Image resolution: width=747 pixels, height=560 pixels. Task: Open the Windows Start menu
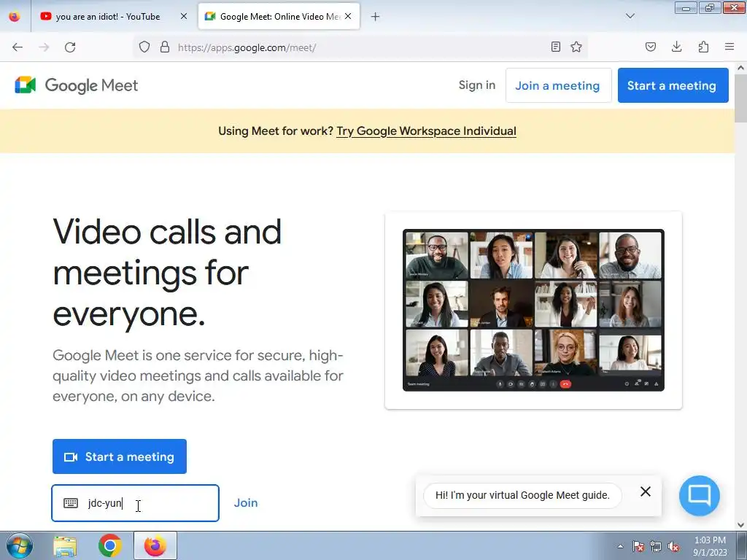click(19, 545)
